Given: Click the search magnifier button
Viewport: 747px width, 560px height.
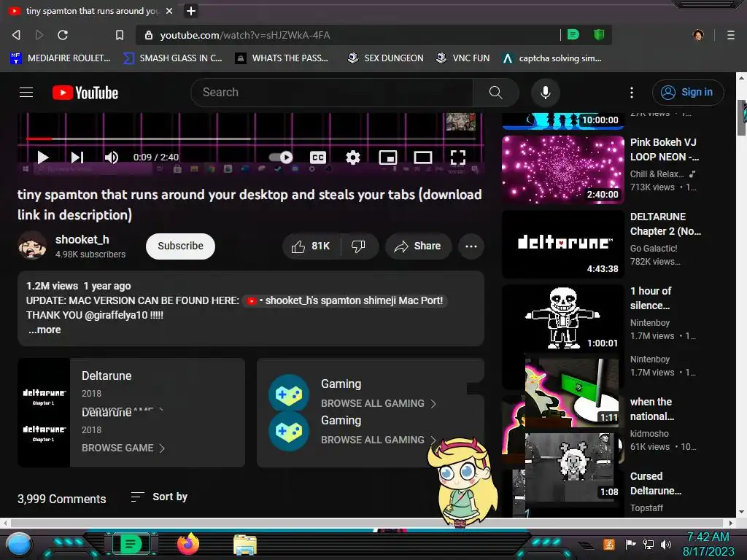Looking at the screenshot, I should tap(496, 93).
